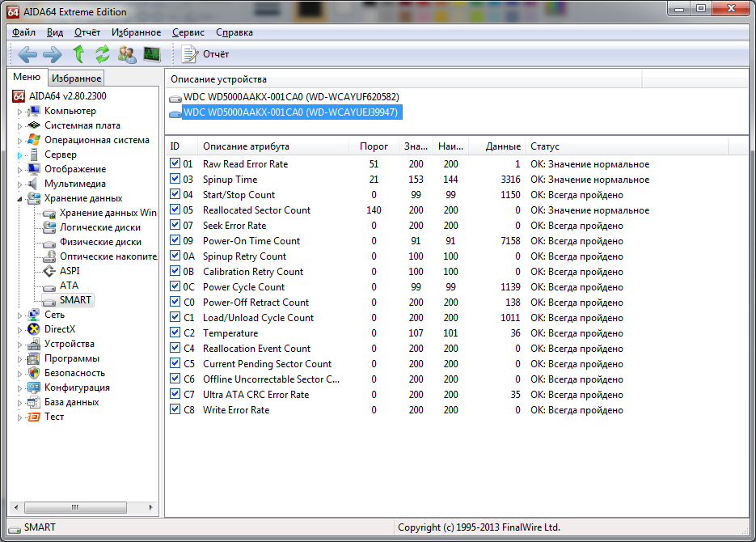Uncheck attribute 03 Spinup Time
Viewport: 756px width, 542px height.
[175, 179]
